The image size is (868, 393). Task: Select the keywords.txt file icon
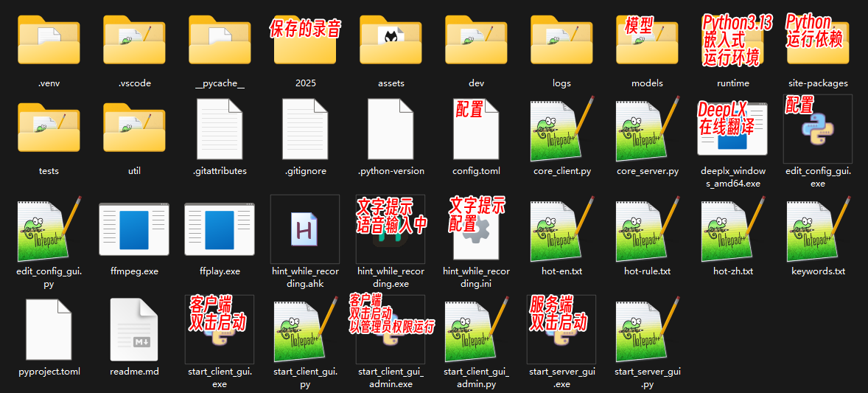818,229
